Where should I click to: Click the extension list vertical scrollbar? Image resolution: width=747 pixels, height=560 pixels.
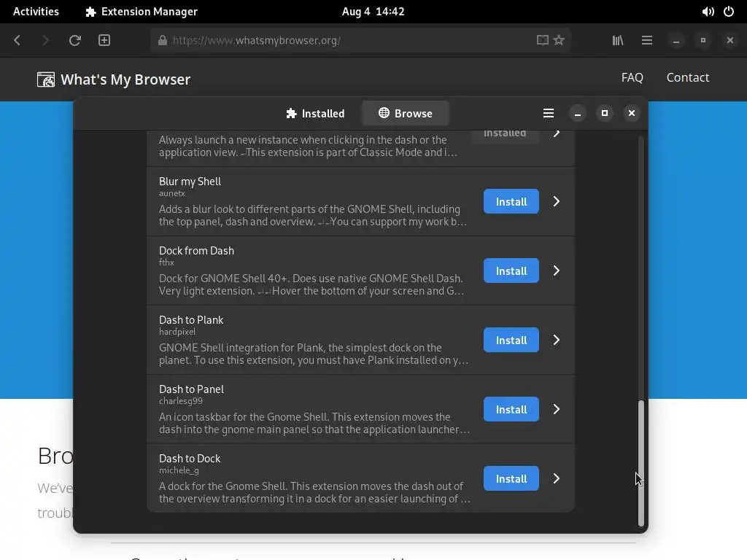(x=641, y=463)
